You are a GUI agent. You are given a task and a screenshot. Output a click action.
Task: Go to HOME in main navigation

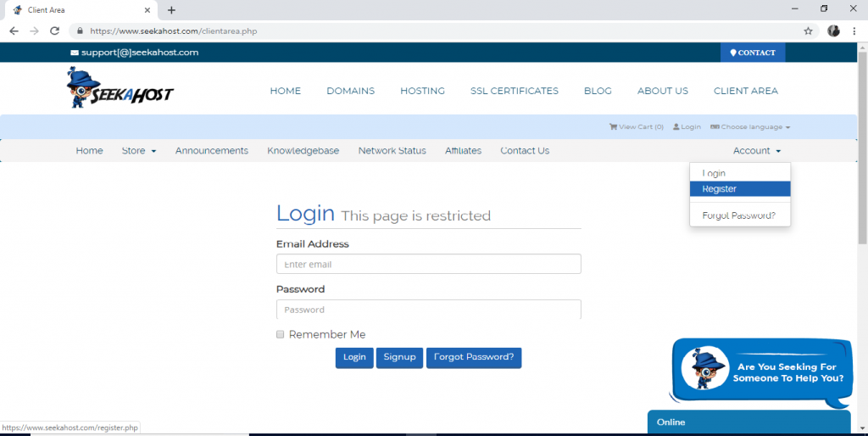tap(286, 91)
